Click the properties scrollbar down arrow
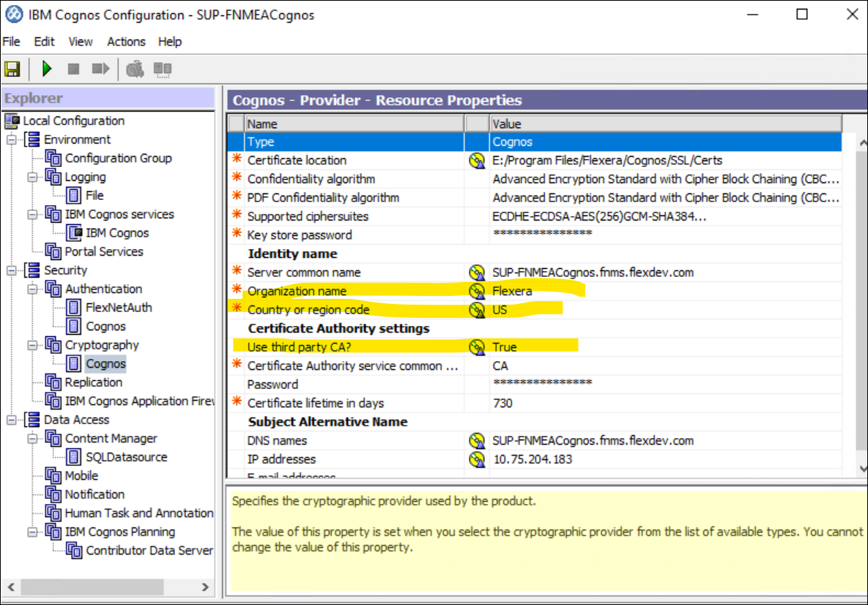Viewport: 868px width, 605px height. [x=862, y=469]
